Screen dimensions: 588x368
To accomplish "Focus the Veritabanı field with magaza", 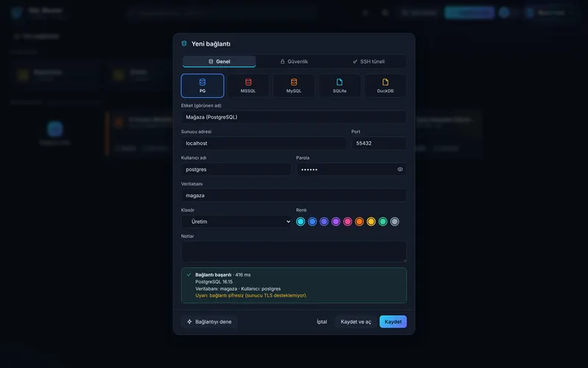I will [x=294, y=196].
